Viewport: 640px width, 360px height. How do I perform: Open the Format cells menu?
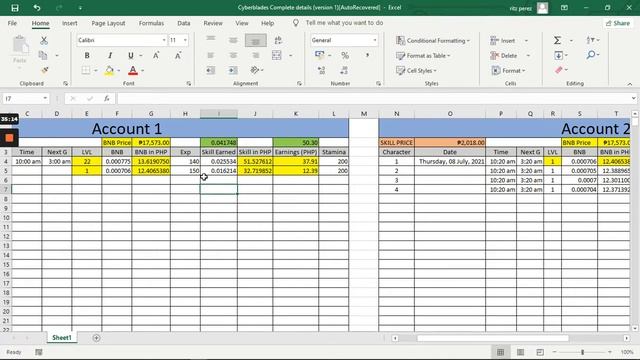click(x=508, y=71)
